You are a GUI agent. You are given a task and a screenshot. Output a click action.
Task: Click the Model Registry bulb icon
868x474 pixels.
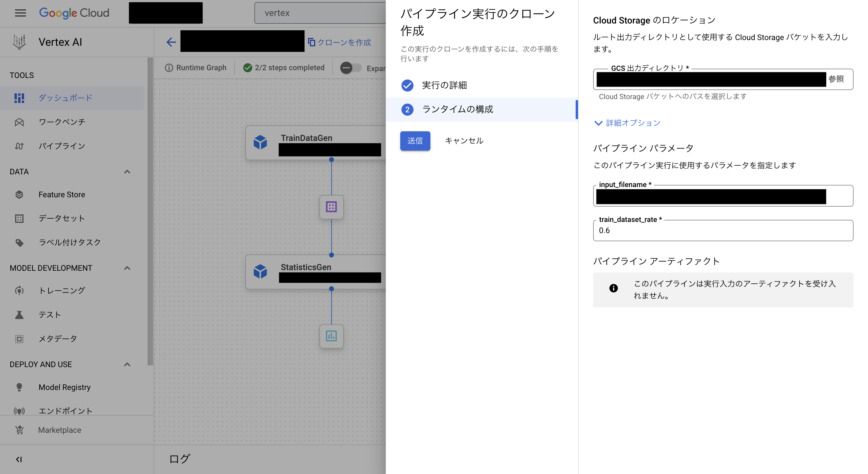point(19,387)
